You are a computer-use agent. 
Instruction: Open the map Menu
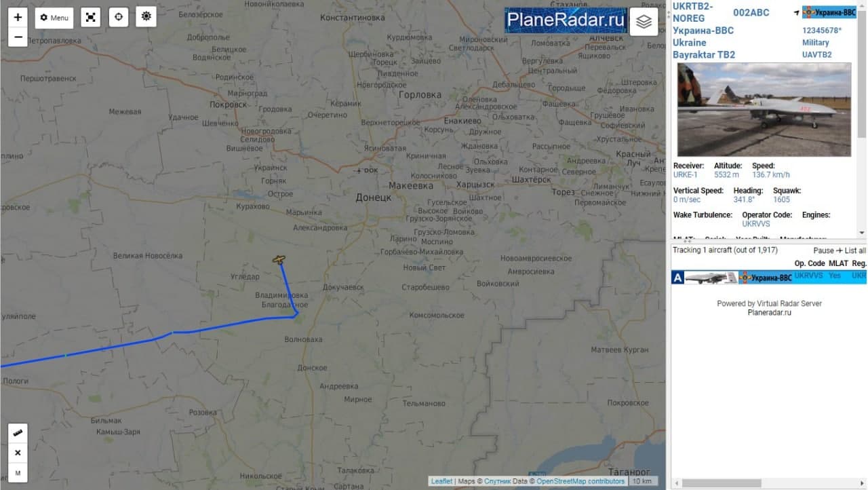pyautogui.click(x=54, y=18)
